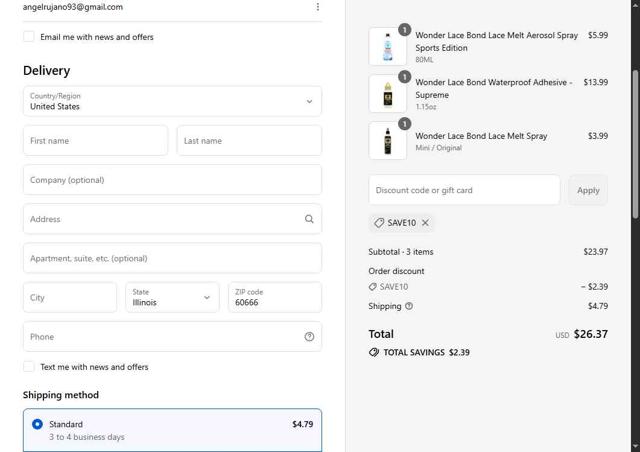Click the scrollbar down arrow
Image resolution: width=640 pixels, height=452 pixels.
tap(636, 446)
